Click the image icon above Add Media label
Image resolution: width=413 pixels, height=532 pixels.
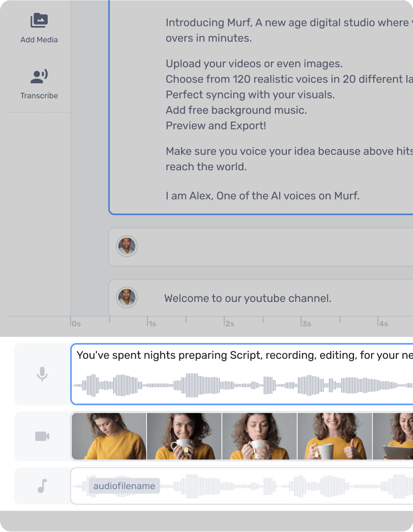(x=39, y=21)
